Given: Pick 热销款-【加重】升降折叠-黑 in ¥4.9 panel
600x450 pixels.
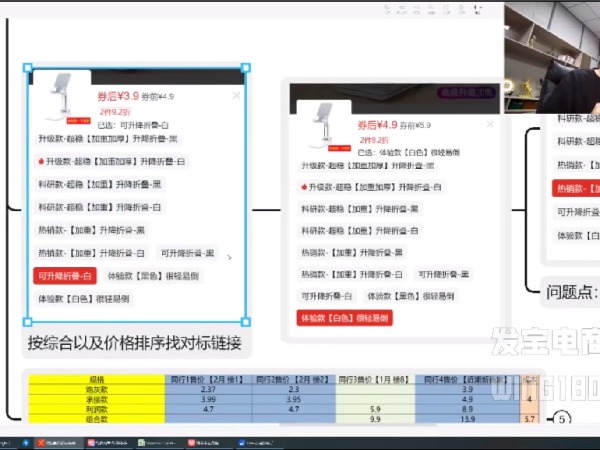Looking at the screenshot, I should 352,253.
